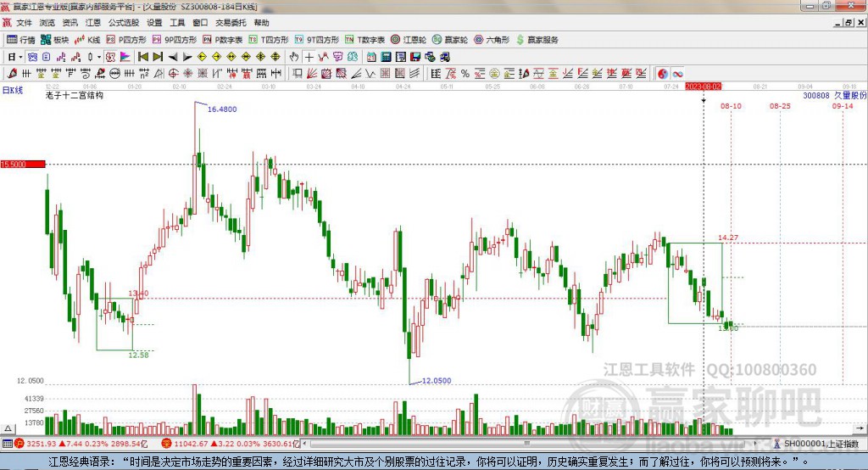Click the horizontal scrollbar thumb
The image size is (868, 470).
tap(527, 444)
